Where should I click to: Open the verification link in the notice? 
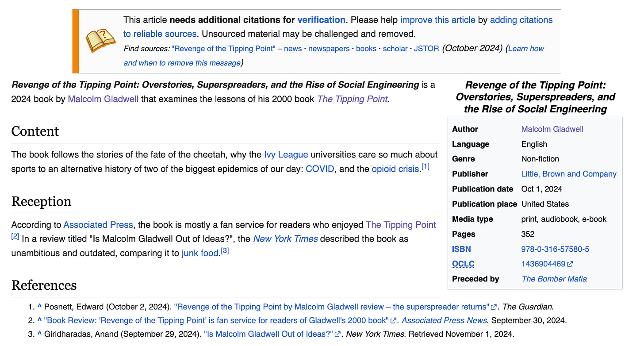click(321, 20)
